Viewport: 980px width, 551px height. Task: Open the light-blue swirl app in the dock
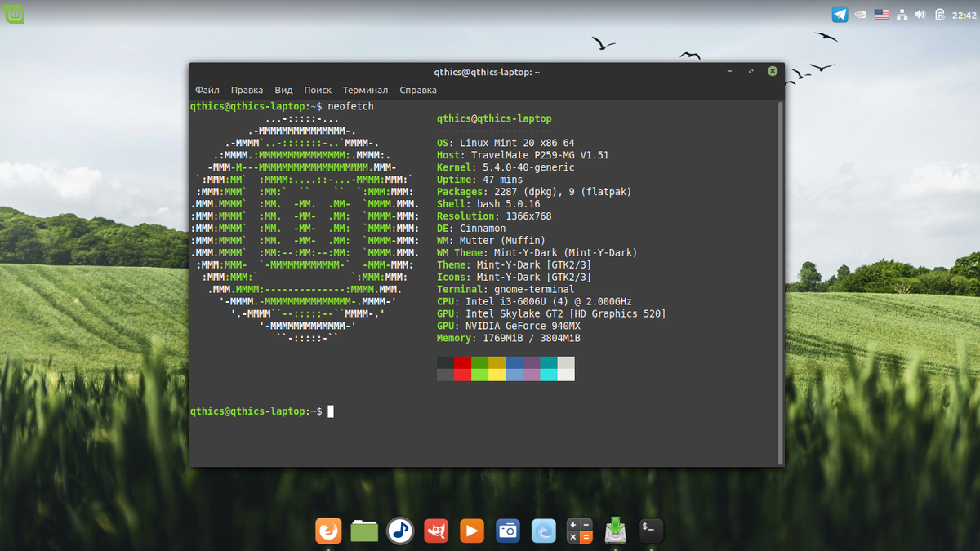coord(544,531)
